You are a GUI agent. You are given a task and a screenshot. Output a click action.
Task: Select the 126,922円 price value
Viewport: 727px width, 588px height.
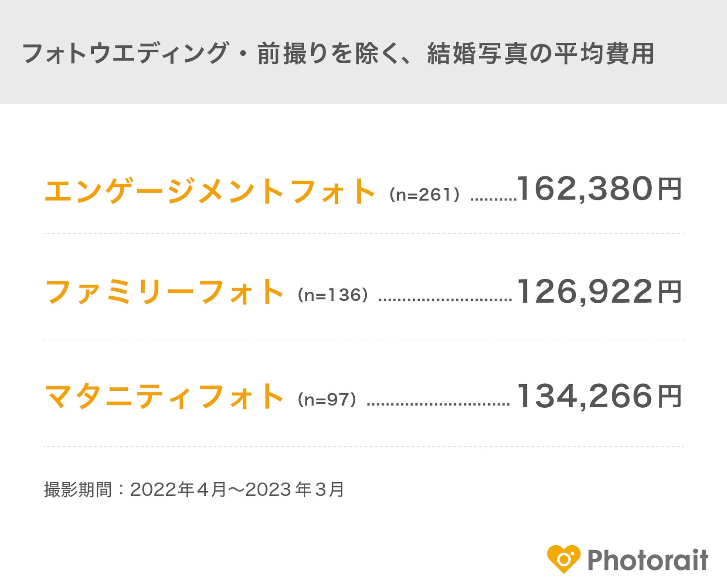[599, 292]
